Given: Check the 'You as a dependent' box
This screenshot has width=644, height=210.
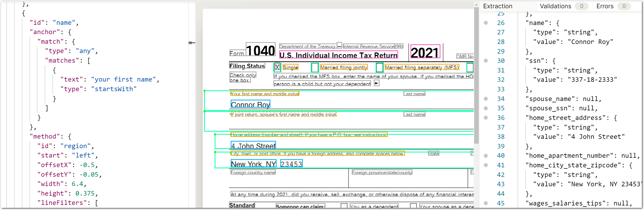Looking at the screenshot, I should pos(344,206).
